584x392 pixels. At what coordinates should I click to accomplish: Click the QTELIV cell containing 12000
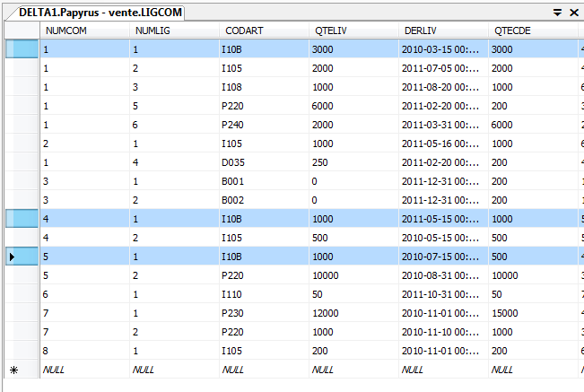(x=353, y=313)
